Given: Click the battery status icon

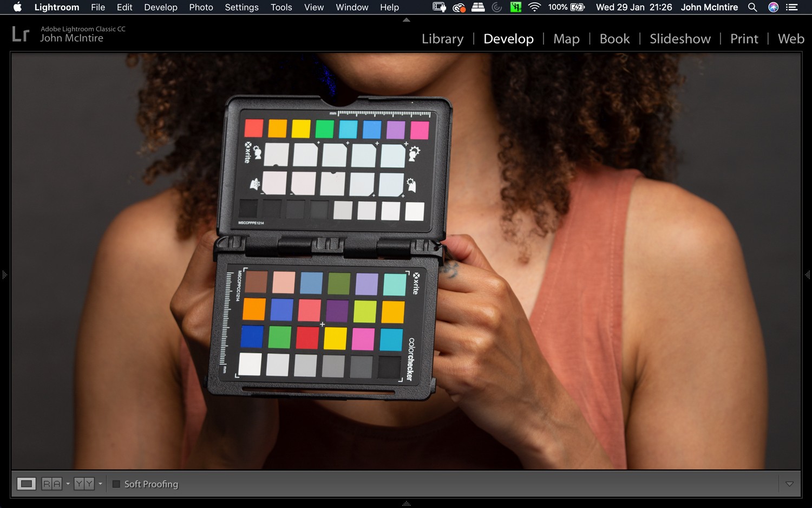Looking at the screenshot, I should 577,7.
